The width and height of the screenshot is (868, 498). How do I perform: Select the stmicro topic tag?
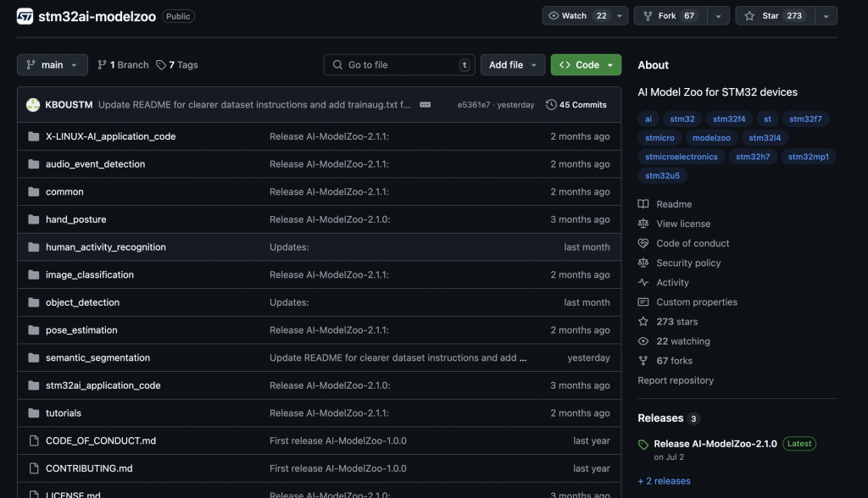click(x=659, y=138)
